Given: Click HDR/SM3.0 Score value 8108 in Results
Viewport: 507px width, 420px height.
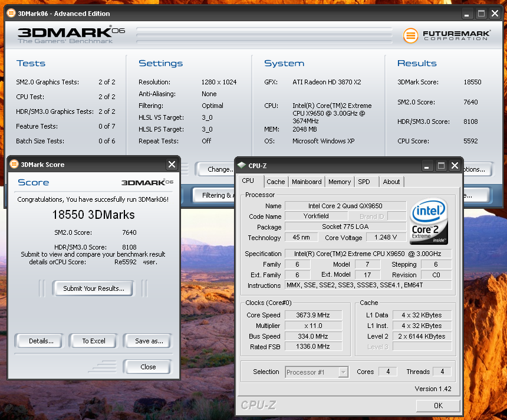Looking at the screenshot, I should pos(470,122).
